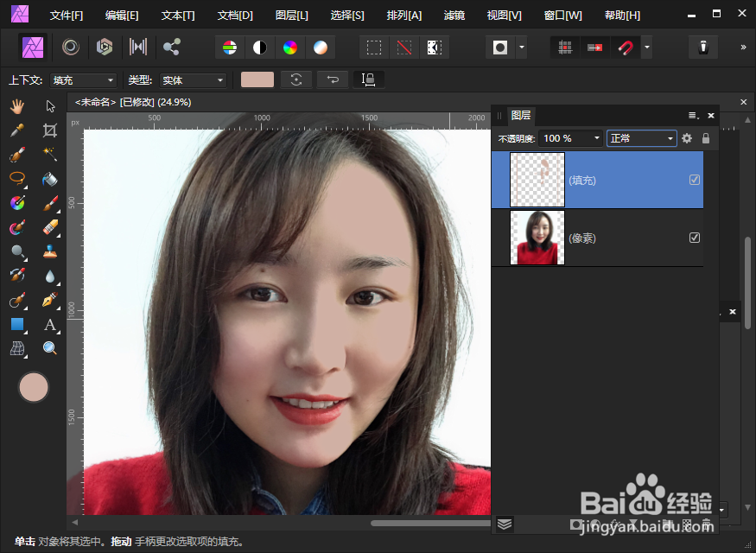Toggle the layer lock icon
Image resolution: width=756 pixels, height=553 pixels.
(706, 138)
